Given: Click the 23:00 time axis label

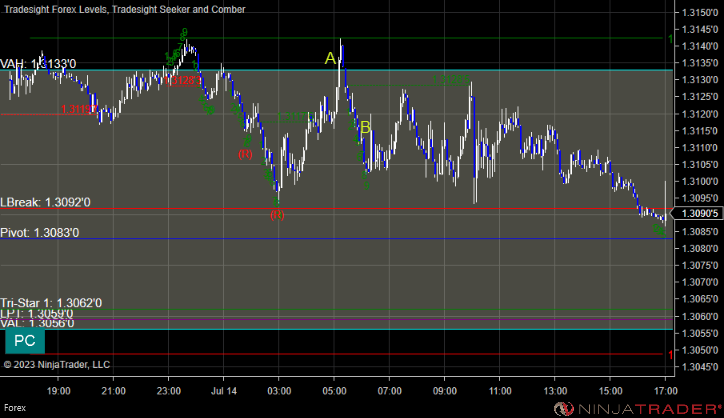Looking at the screenshot, I should pos(169,391).
